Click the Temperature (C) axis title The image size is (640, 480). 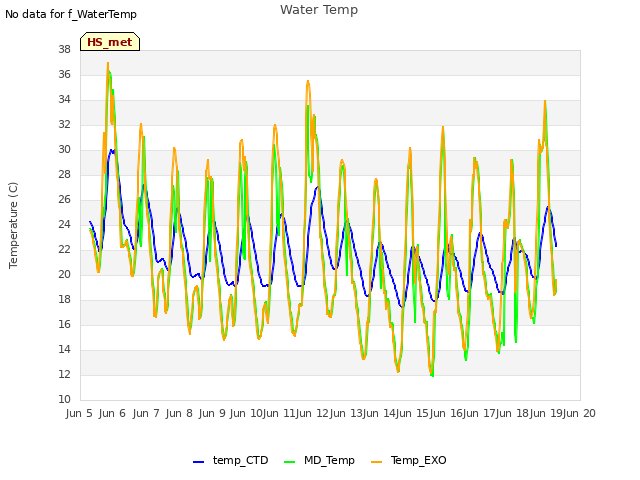coord(13,225)
